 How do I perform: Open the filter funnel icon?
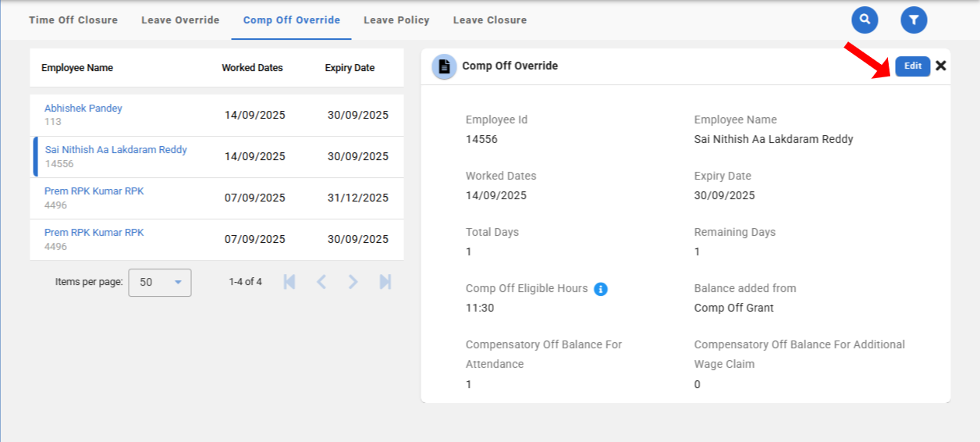click(x=914, y=20)
